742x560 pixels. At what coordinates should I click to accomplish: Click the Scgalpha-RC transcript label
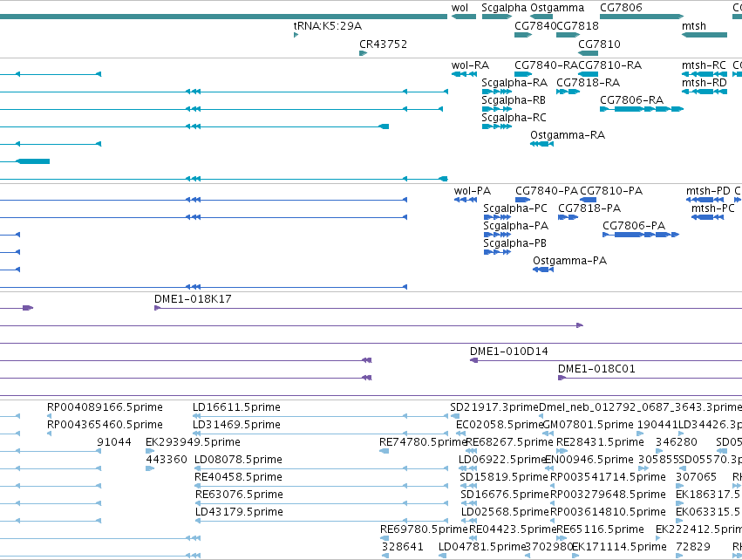pos(514,118)
